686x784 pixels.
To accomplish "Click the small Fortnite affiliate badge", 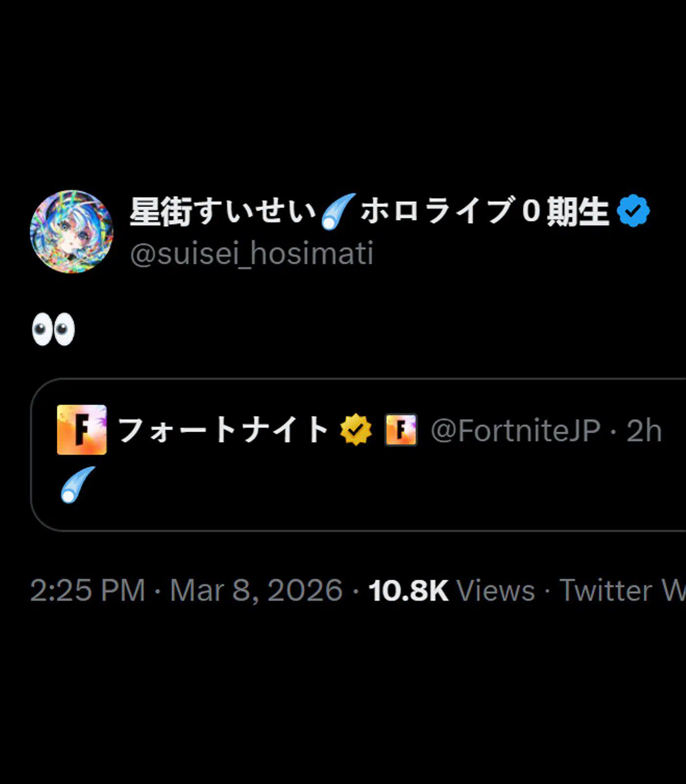I will (401, 430).
